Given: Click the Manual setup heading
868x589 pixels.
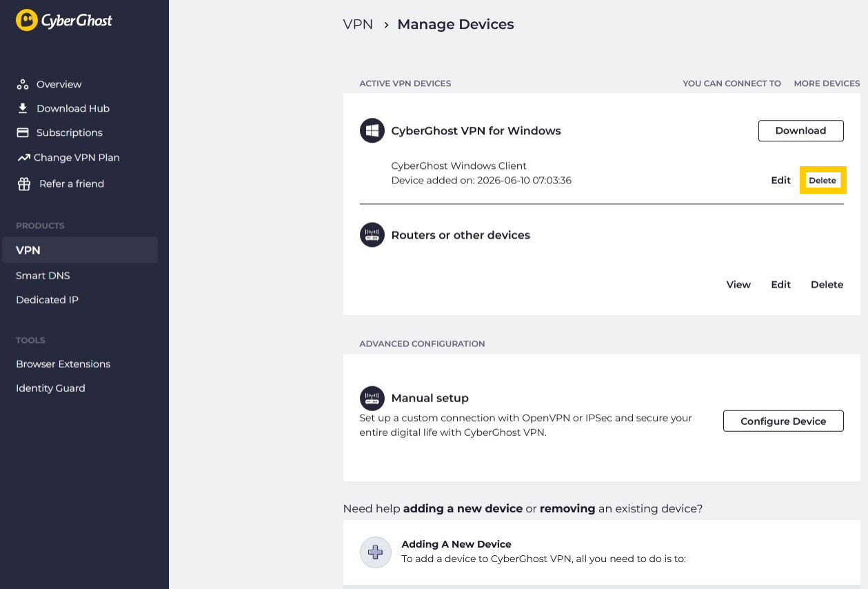Looking at the screenshot, I should tap(430, 398).
